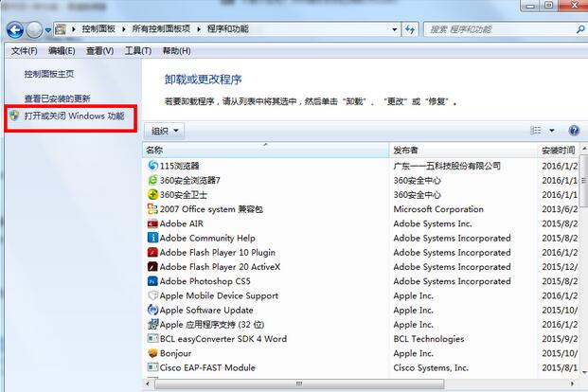Image resolution: width=588 pixels, height=392 pixels.
Task: Click the Adobe AIR icon
Action: [152, 223]
